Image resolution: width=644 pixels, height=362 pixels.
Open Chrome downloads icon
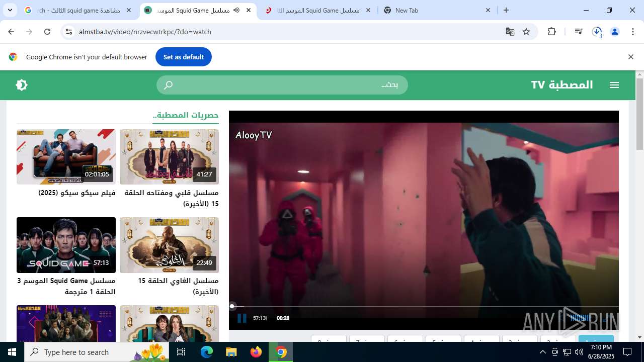coord(597,32)
